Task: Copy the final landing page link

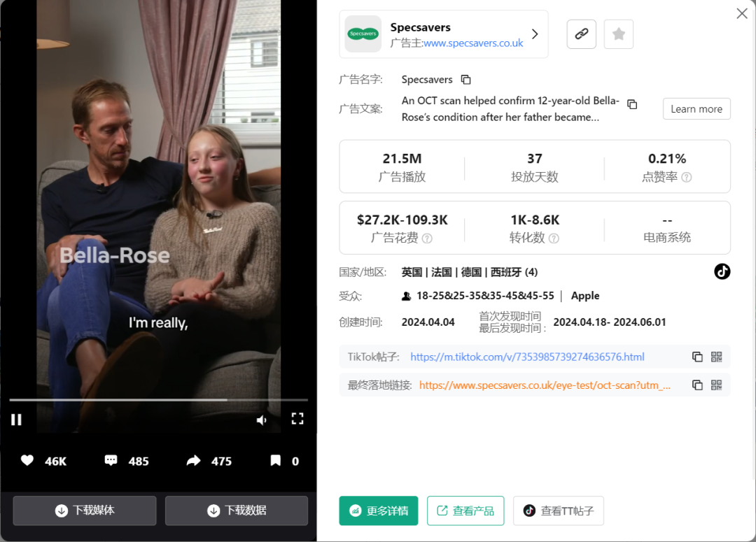Action: click(x=697, y=385)
